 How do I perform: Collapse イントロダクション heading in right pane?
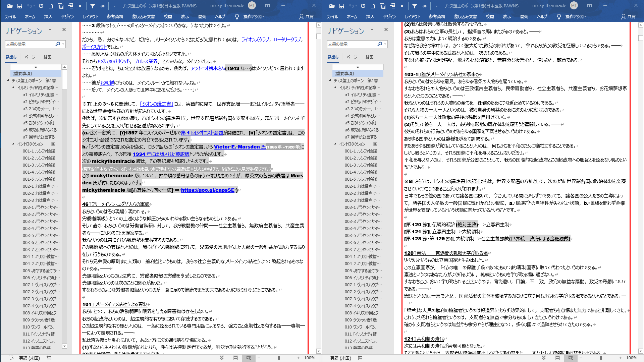(335, 144)
